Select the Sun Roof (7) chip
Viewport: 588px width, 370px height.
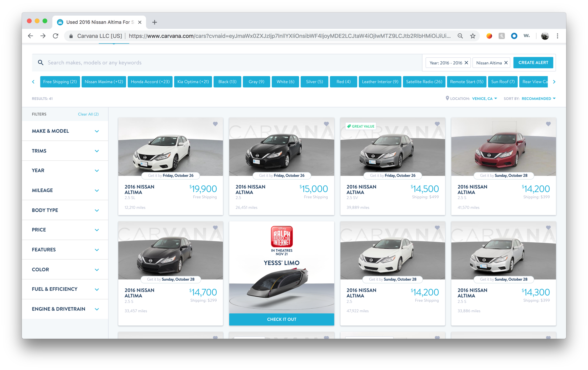pyautogui.click(x=503, y=82)
